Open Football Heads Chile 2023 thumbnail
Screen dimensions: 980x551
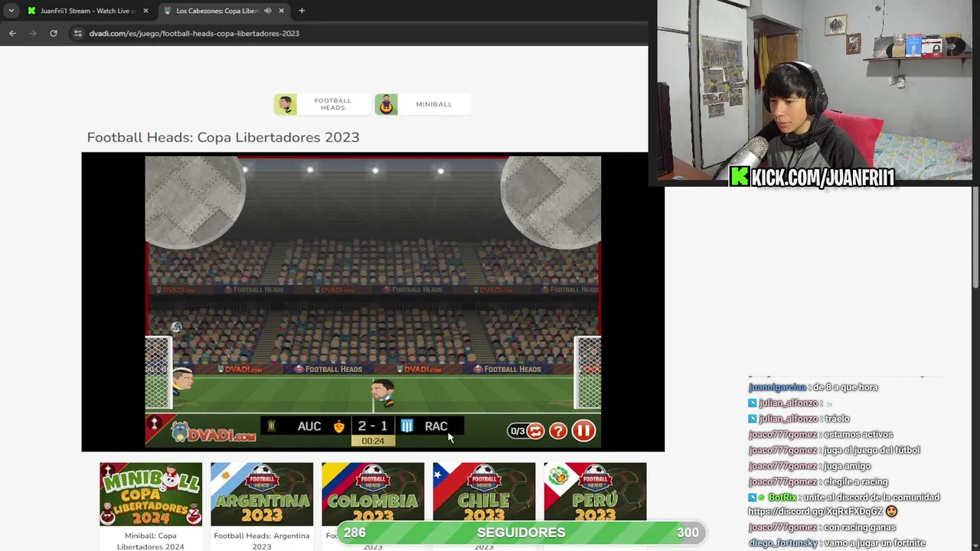[484, 494]
